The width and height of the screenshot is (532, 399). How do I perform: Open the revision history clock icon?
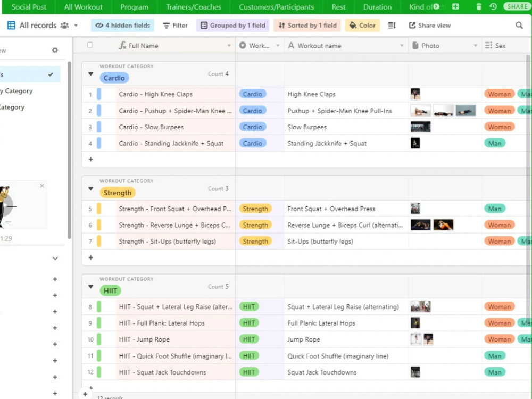pyautogui.click(x=493, y=6)
